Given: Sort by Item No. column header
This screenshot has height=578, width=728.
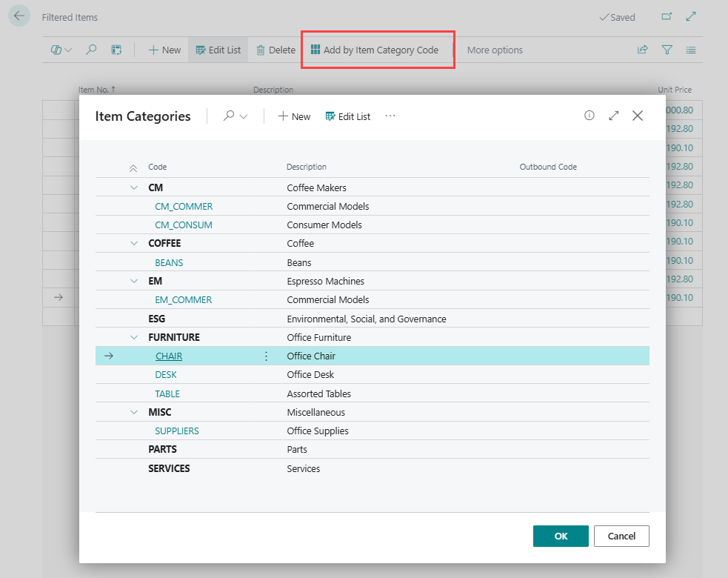Looking at the screenshot, I should (x=96, y=90).
